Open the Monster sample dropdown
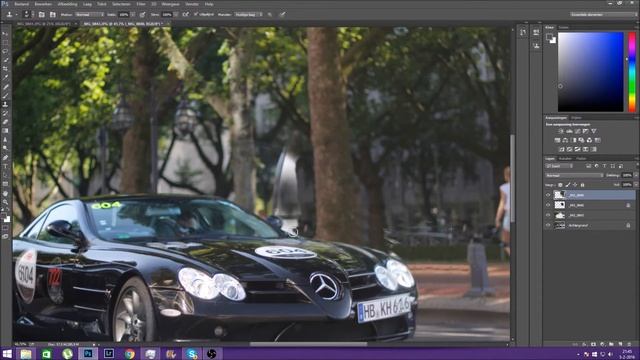The height and width of the screenshot is (360, 640). tap(248, 14)
